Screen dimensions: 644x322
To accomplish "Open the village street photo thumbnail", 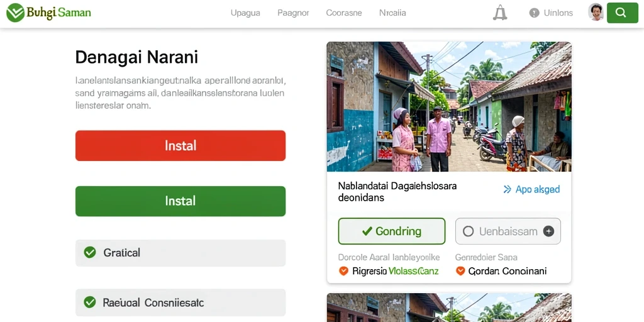I will 449,106.
